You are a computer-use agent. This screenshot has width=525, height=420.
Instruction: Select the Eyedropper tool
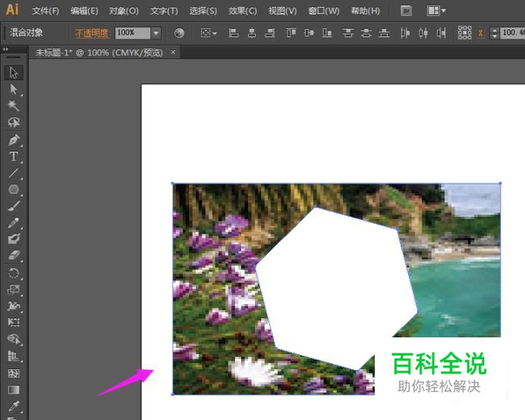pos(14,406)
